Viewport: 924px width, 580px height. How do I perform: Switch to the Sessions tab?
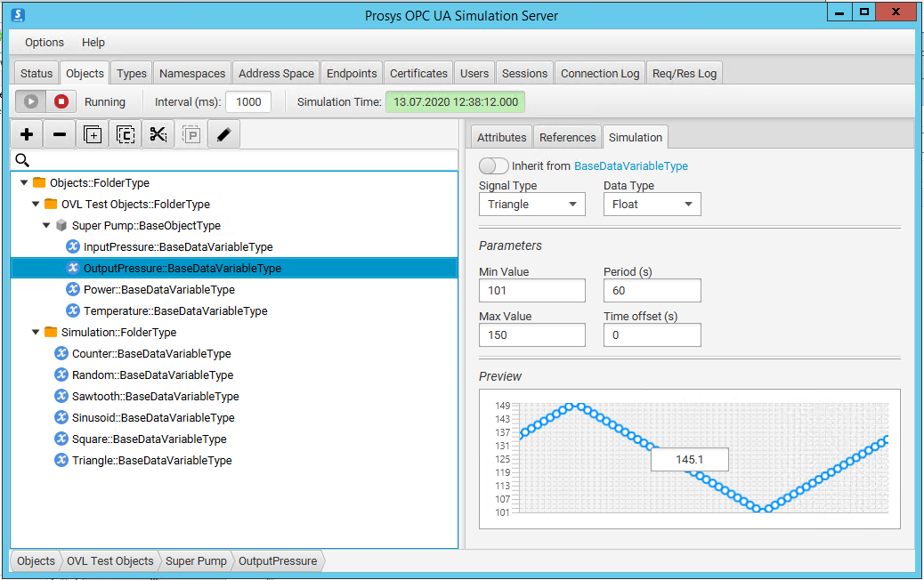[524, 73]
